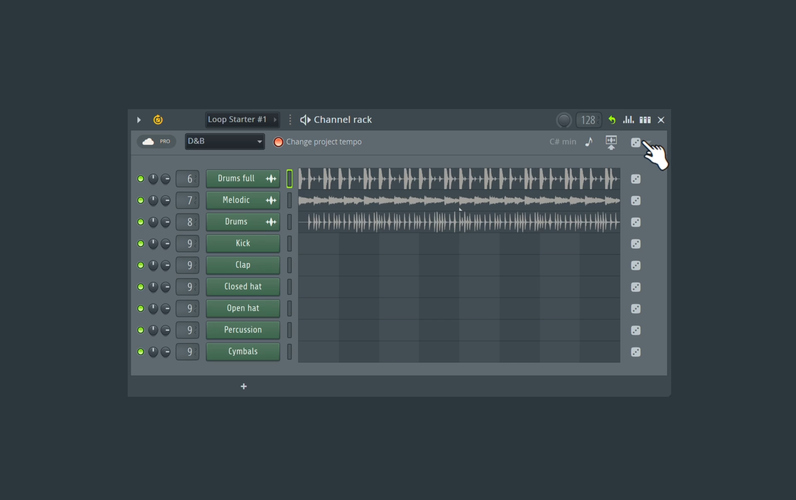Mute the Drums channel green LED
The height and width of the screenshot is (500, 796).
tap(141, 222)
